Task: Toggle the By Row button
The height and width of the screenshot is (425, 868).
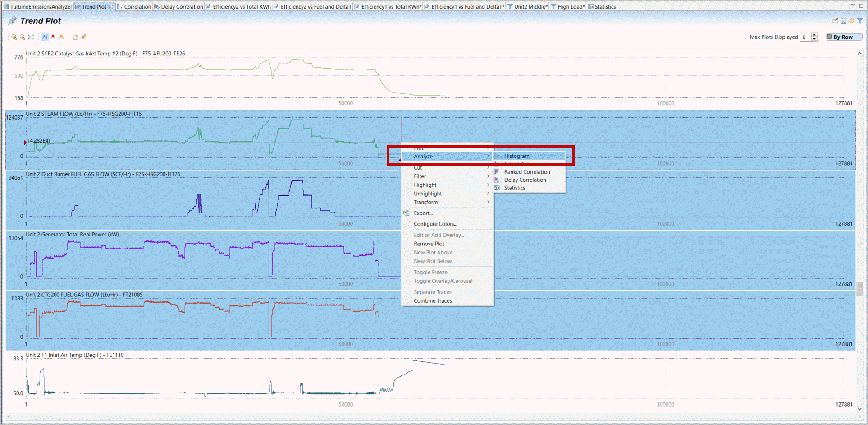Action: point(843,37)
